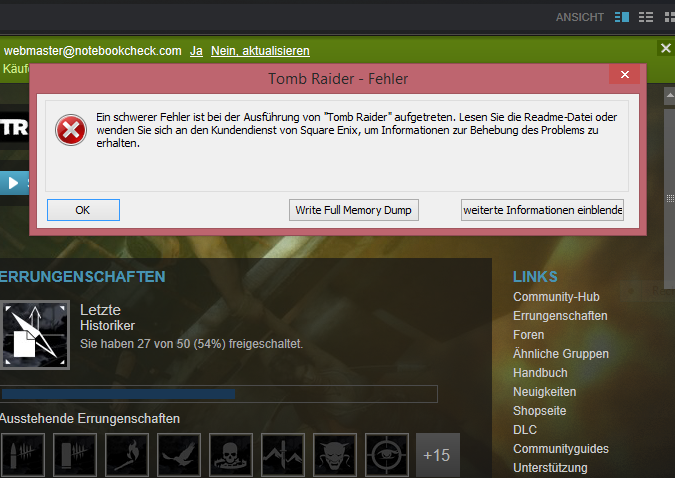This screenshot has width=675, height=478.
Task: Open Communityguides link
Action: 561,448
